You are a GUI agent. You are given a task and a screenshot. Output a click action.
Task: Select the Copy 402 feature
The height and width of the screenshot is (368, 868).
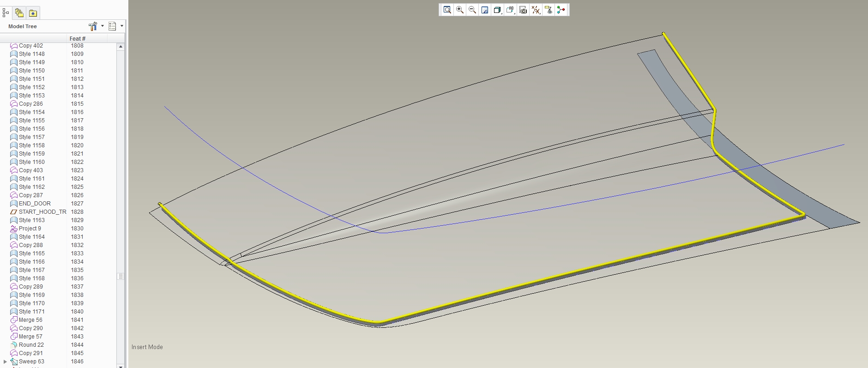pyautogui.click(x=31, y=46)
